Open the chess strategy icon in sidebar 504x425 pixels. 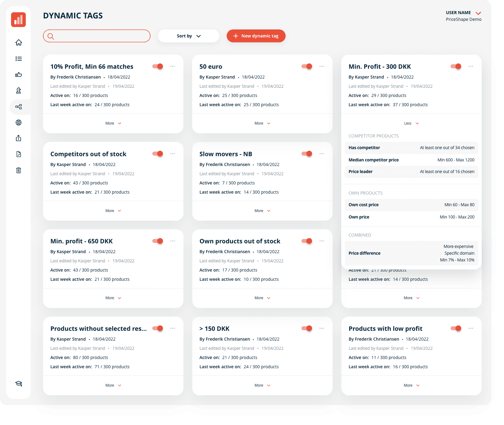click(x=19, y=91)
